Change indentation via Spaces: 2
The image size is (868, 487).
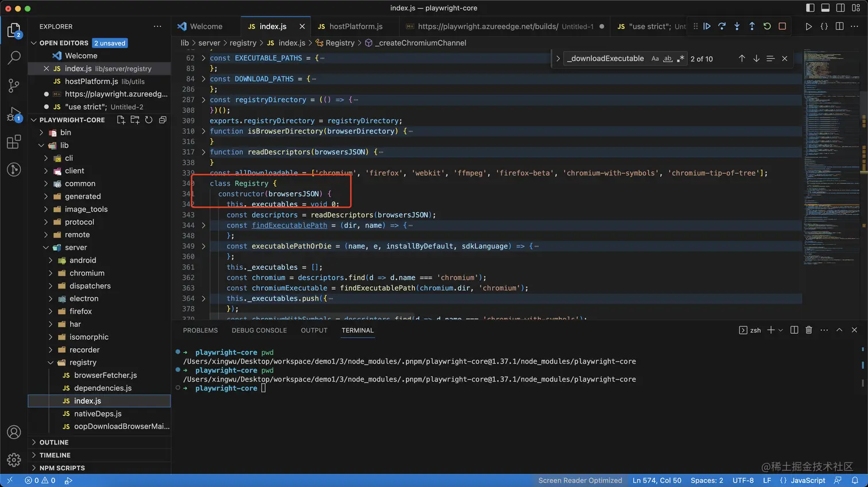pos(707,481)
